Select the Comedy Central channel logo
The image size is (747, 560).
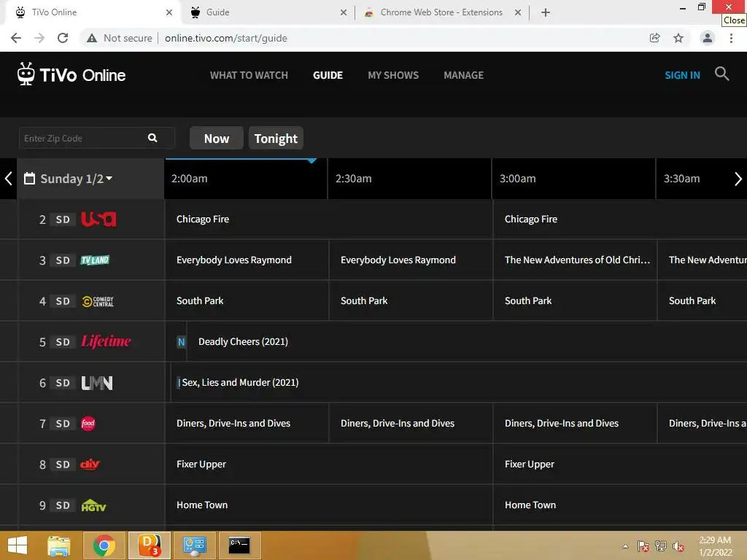coord(98,301)
